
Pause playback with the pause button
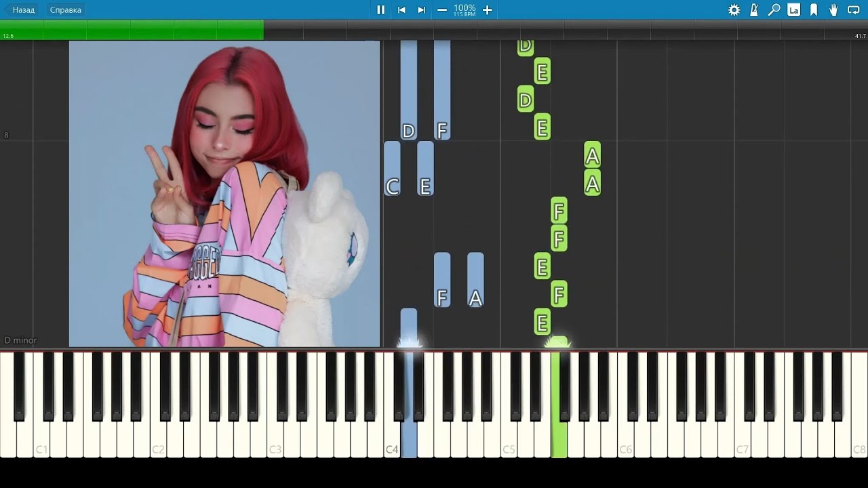380,10
